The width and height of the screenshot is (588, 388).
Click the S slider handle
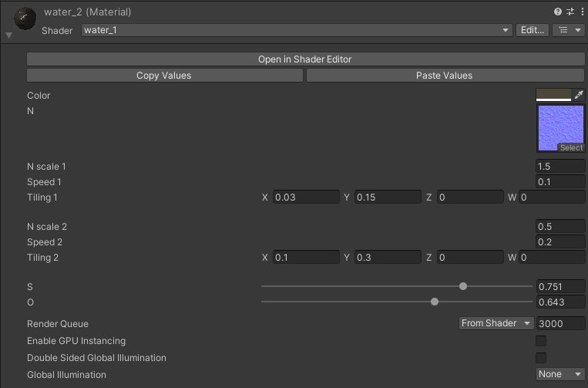pos(463,286)
